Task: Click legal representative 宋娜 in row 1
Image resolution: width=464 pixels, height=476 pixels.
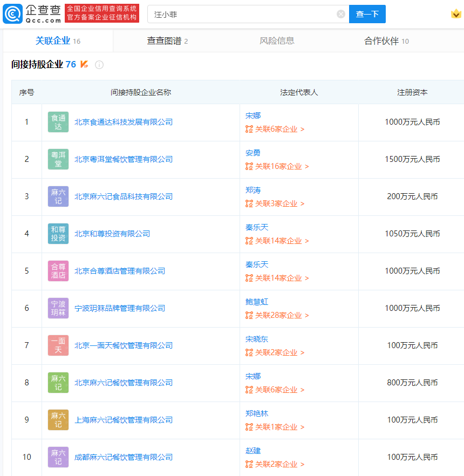Action: coord(253,115)
